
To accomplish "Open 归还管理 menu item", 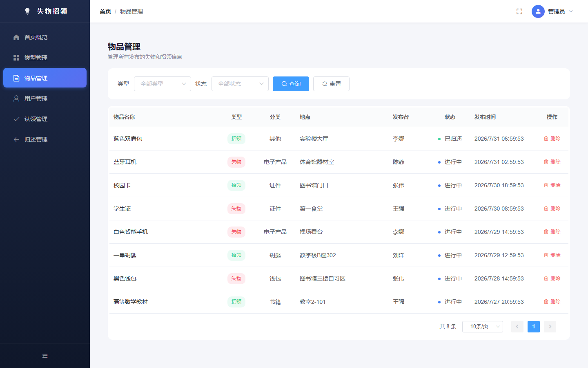I will (x=45, y=139).
